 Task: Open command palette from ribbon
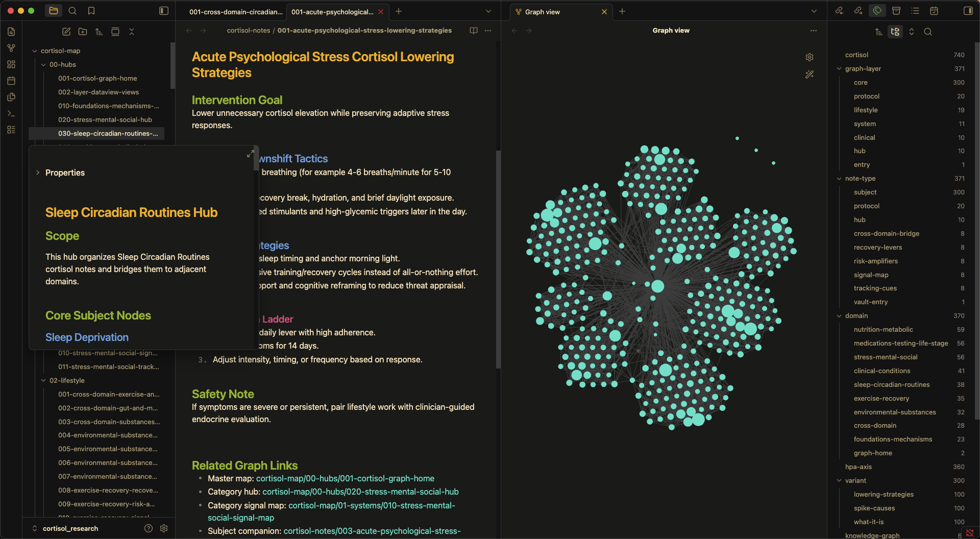11,113
